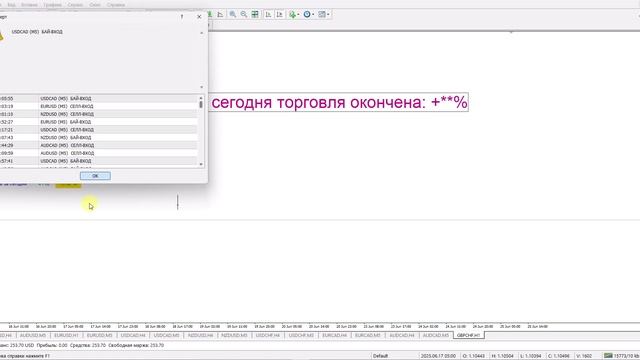The image size is (640, 360).
Task: Close the alert dialog with X
Action: [x=199, y=17]
